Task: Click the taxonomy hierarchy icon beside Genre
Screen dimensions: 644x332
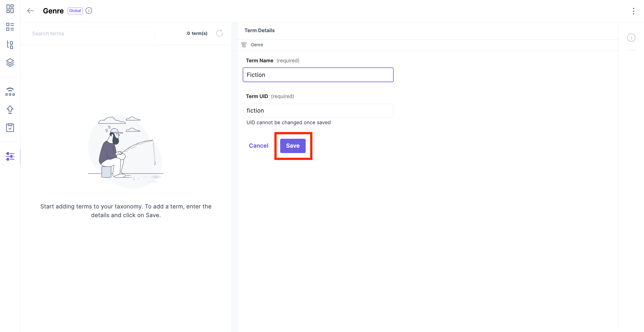Action: [x=244, y=45]
